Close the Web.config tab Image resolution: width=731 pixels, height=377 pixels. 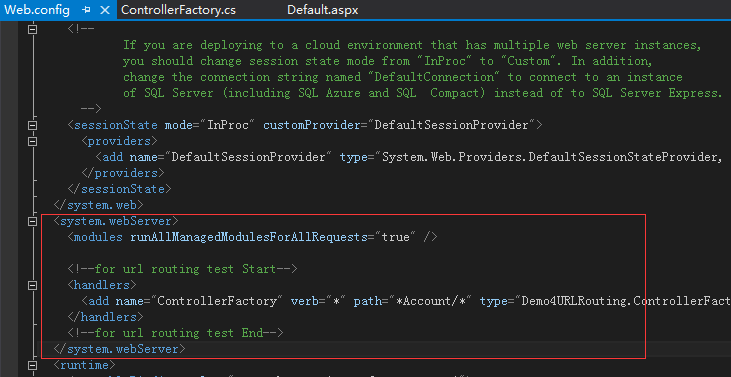[x=105, y=10]
